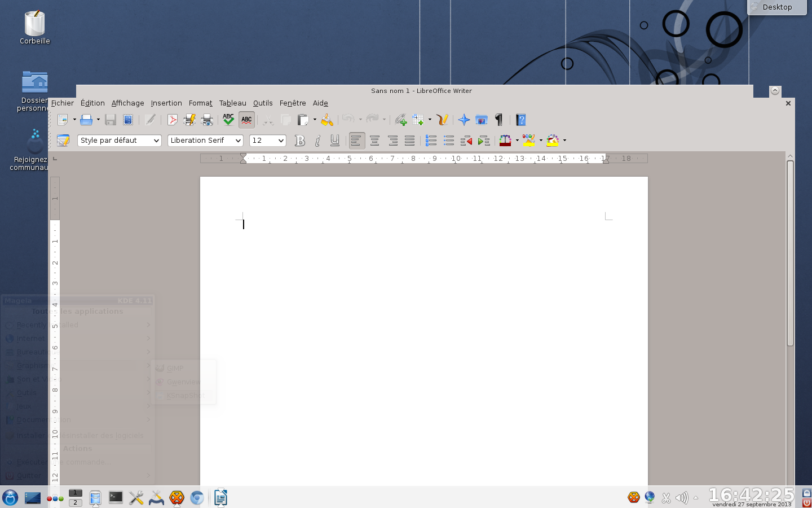812x508 pixels.
Task: Activate the Clone Formatting paintbrush
Action: tap(327, 120)
